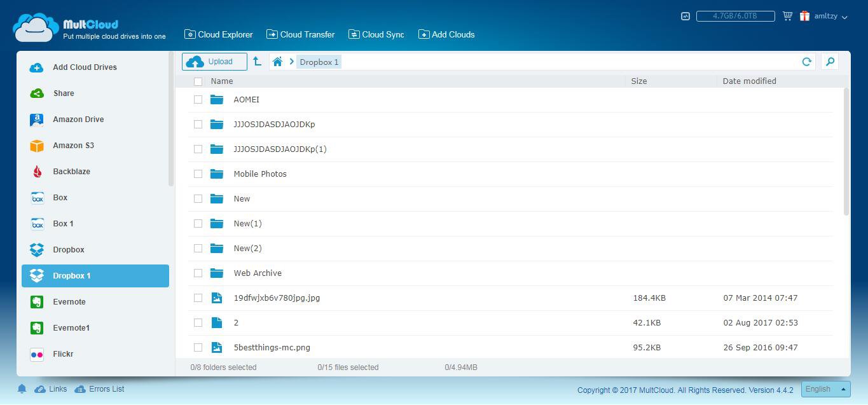Click the 19dfwjxb6v780jpg.jpg image file icon
The image size is (868, 405).
pyautogui.click(x=217, y=298)
